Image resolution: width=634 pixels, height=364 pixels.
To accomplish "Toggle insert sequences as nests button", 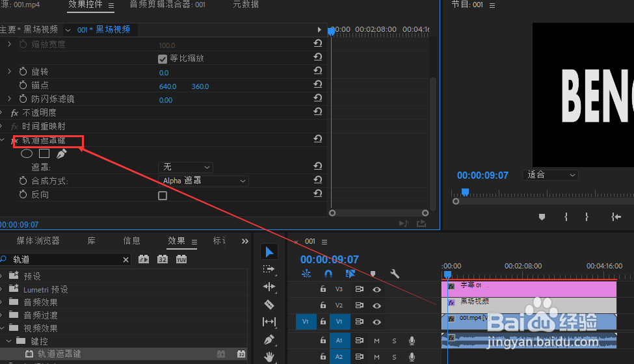I will tap(306, 274).
